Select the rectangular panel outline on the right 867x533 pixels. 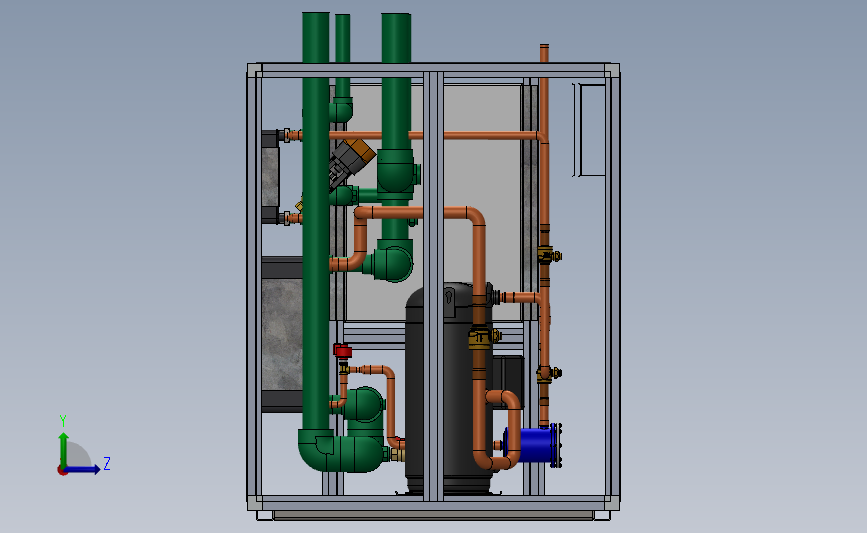tap(591, 130)
